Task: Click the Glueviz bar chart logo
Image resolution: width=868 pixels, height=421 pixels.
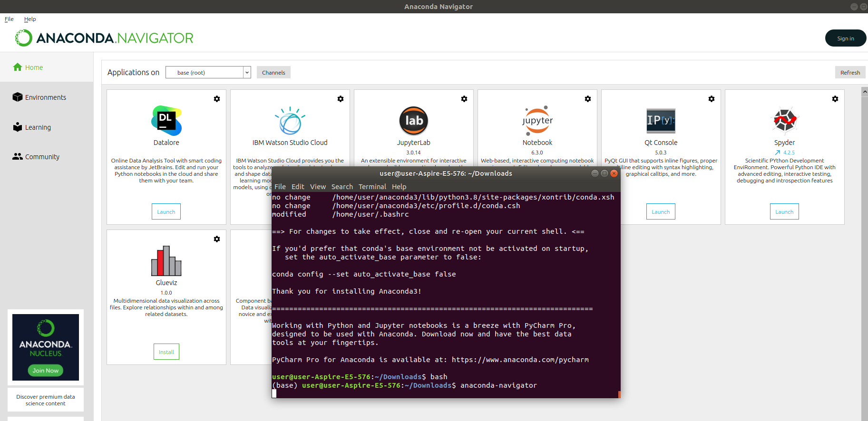Action: 166,261
